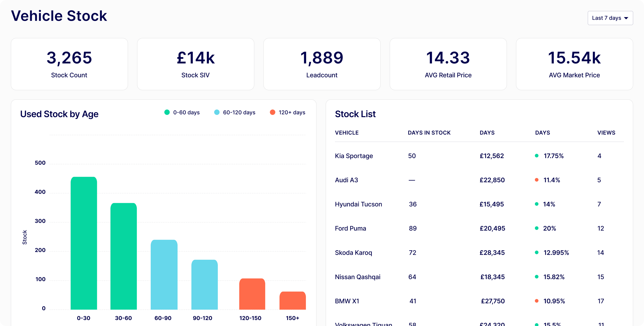Select the Ford Puma vehicle entry
This screenshot has width=644, height=326.
pos(350,228)
